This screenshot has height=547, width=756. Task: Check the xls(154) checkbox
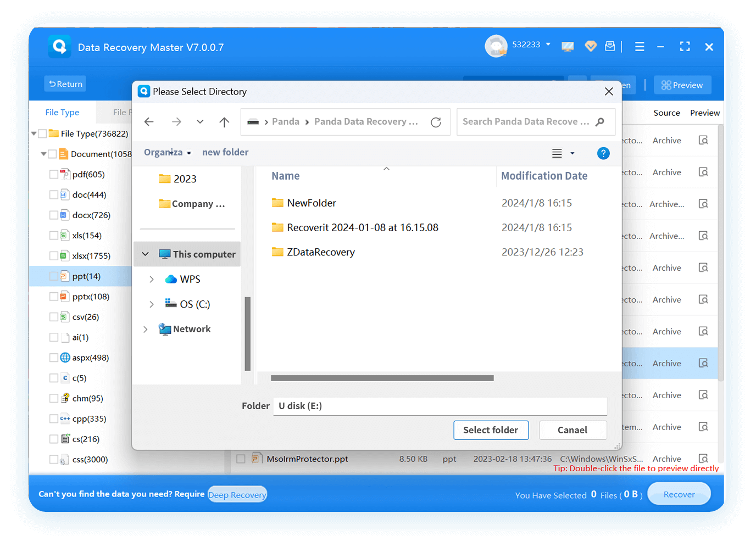pos(54,235)
